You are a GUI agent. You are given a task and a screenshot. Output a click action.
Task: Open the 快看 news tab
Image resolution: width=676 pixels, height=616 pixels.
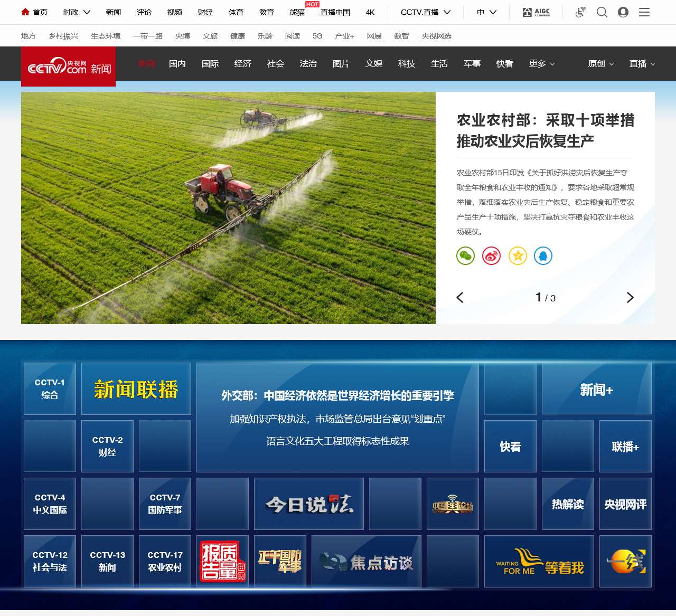505,64
